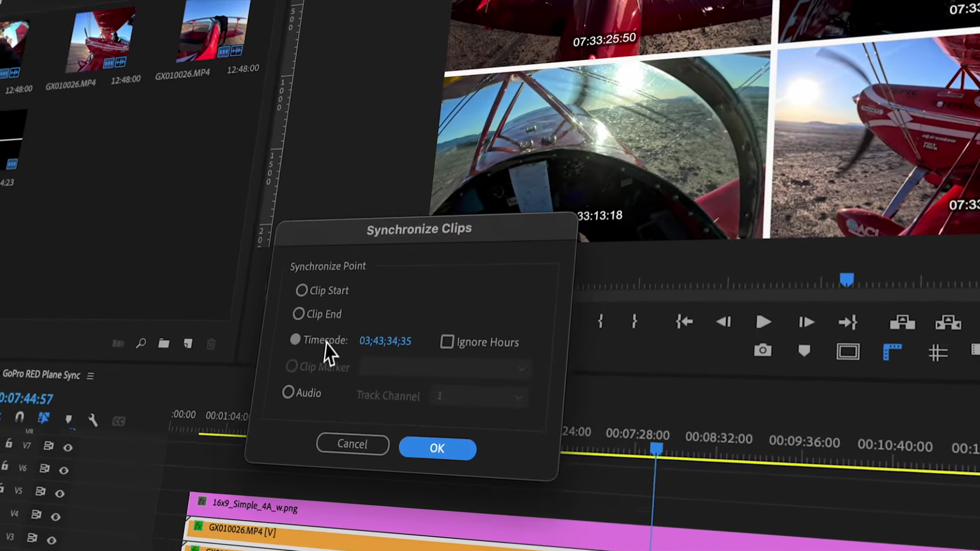This screenshot has width=980, height=551.
Task: Add marker in Program Monitor
Action: point(804,351)
